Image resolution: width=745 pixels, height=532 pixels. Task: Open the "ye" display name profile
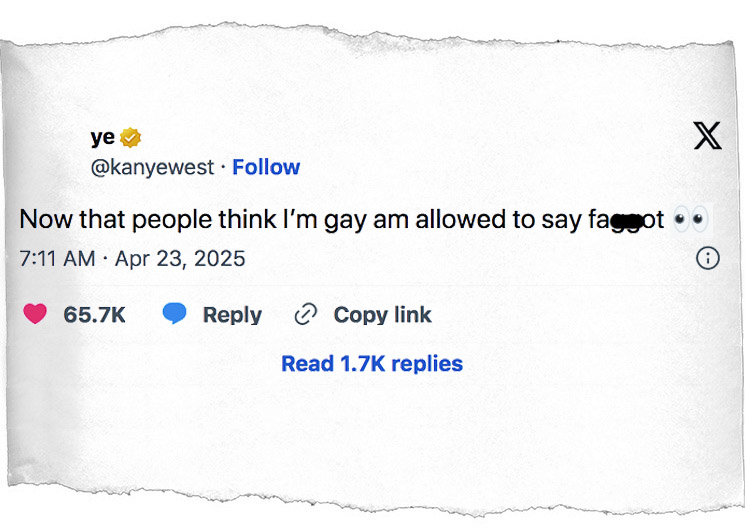(103, 138)
